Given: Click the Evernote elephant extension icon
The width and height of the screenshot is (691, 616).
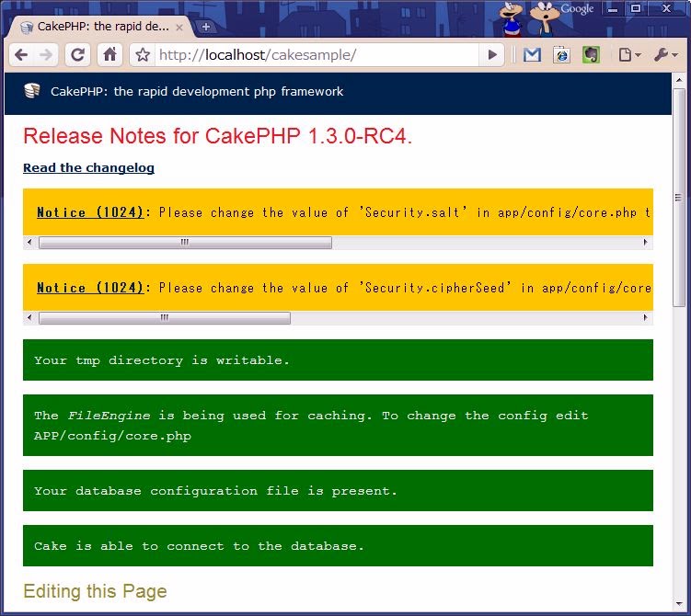Looking at the screenshot, I should click(592, 55).
